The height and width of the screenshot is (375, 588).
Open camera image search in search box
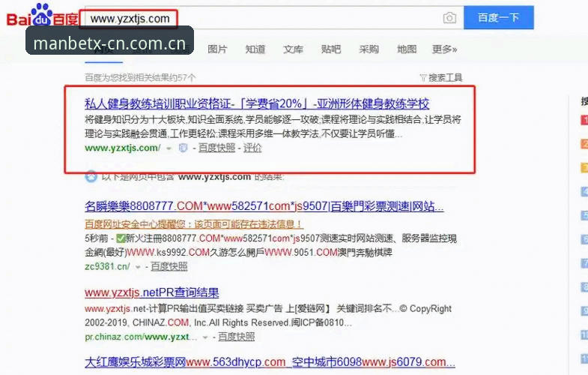(449, 18)
